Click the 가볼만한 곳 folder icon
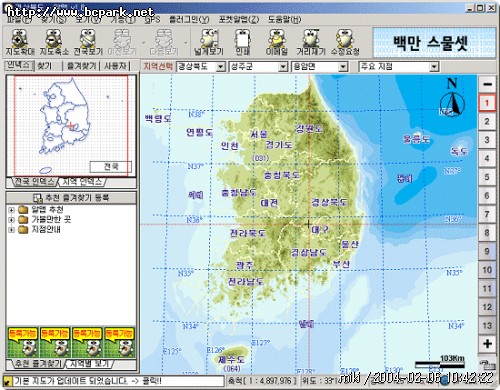This screenshot has height=390, width=500. coord(23,220)
